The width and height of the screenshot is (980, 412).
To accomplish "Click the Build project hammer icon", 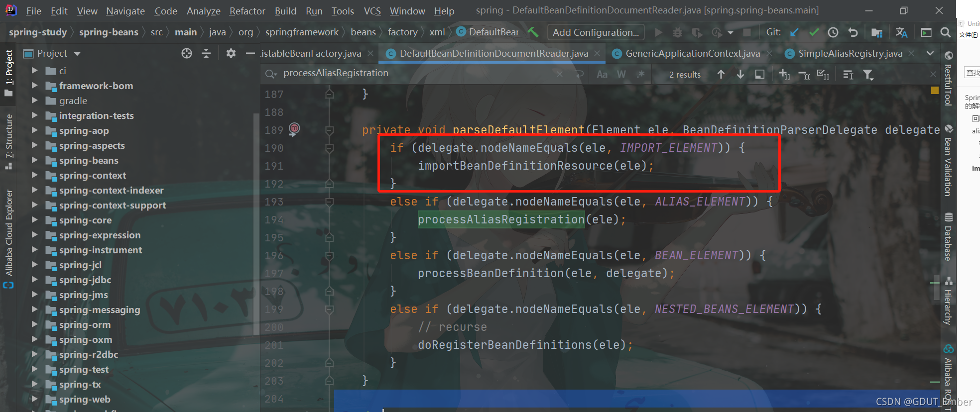I will (533, 32).
